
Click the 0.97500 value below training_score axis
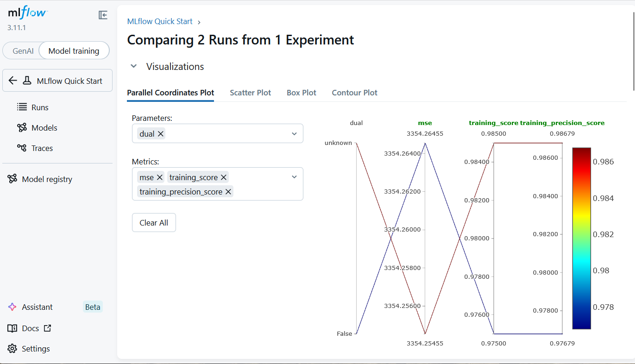493,343
